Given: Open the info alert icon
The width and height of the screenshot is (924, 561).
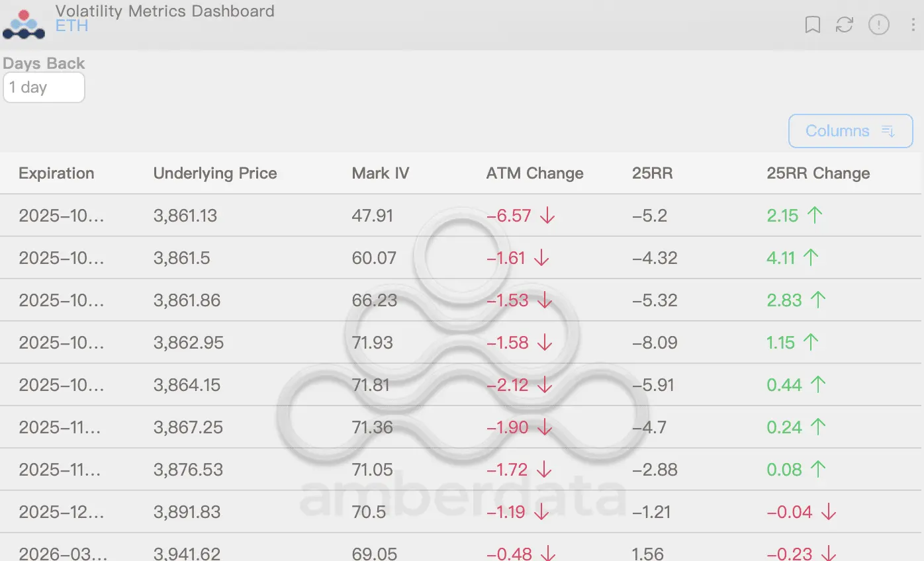Looking at the screenshot, I should click(x=879, y=25).
